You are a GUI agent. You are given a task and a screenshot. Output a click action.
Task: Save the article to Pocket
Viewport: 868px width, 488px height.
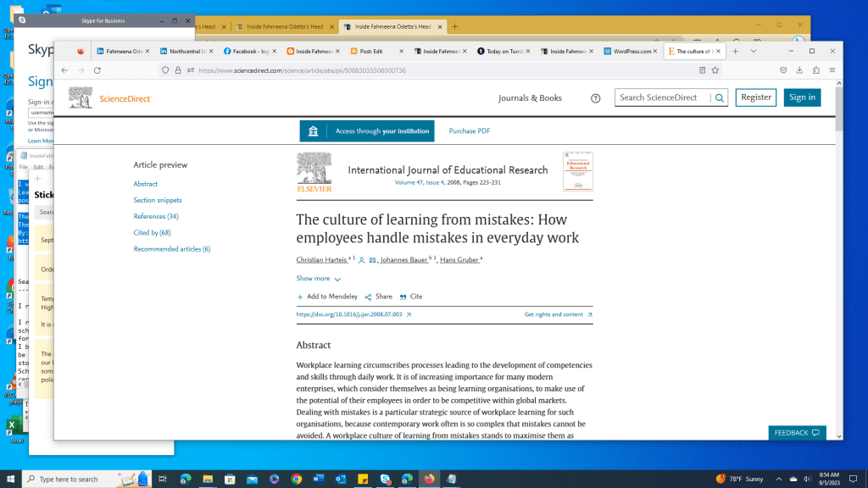point(782,70)
